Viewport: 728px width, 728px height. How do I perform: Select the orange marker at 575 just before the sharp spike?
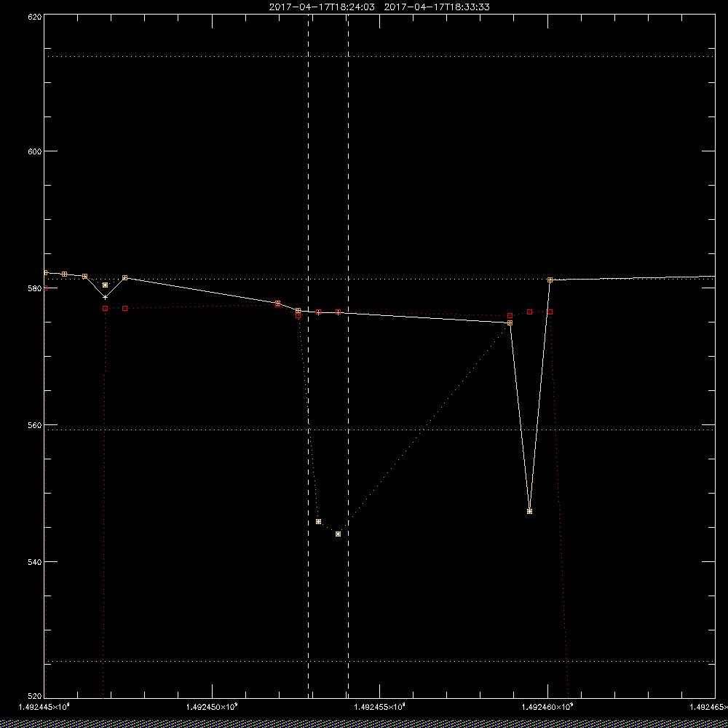[x=510, y=323]
